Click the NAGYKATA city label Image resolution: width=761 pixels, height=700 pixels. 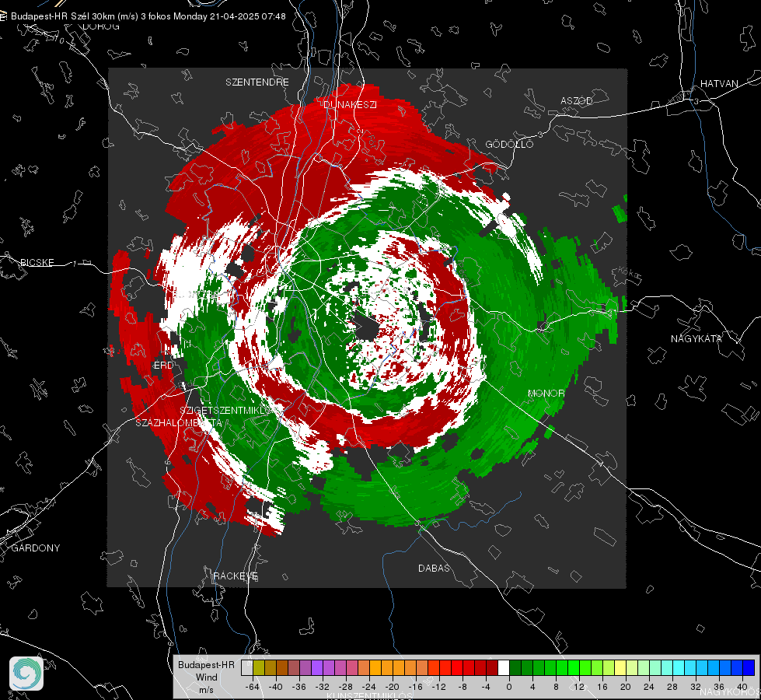(x=696, y=339)
